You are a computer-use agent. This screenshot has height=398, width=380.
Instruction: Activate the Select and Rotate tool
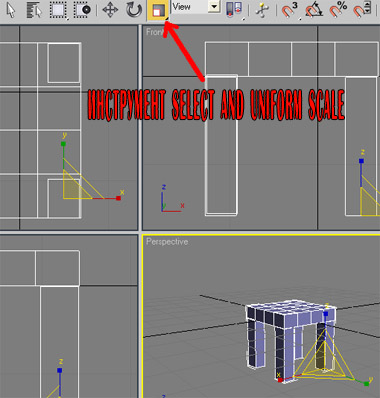[x=134, y=10]
